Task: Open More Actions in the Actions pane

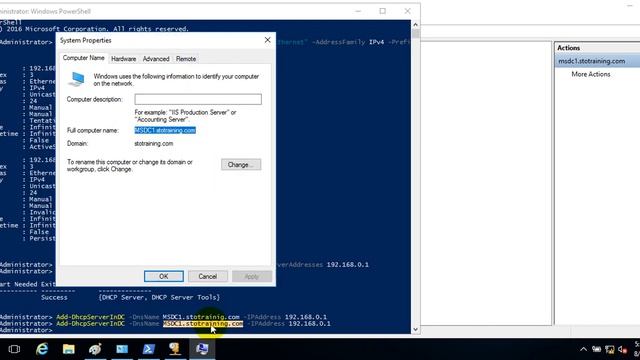Action: point(591,74)
